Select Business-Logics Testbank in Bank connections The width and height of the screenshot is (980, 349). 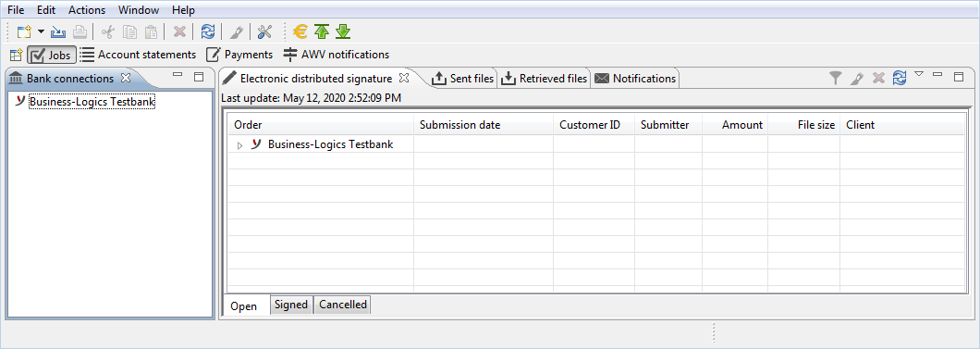pos(92,101)
